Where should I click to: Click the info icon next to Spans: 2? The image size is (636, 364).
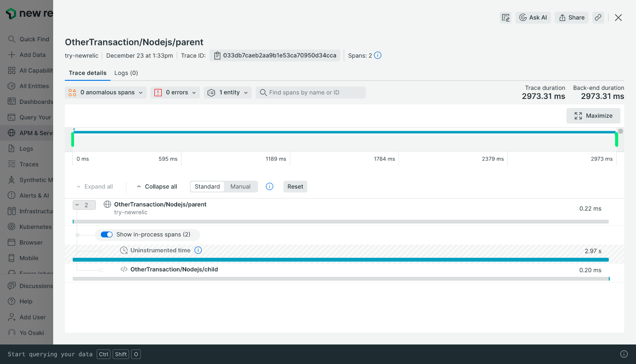[378, 55]
